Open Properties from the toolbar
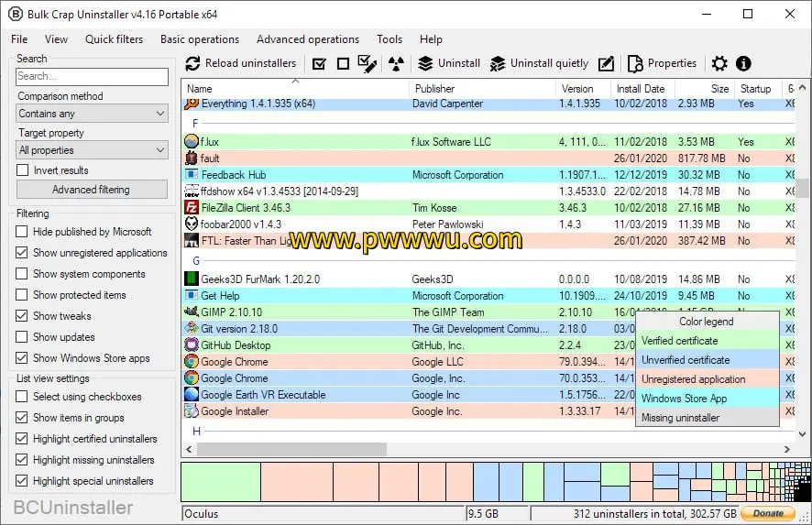The height and width of the screenshot is (525, 812). coord(663,64)
